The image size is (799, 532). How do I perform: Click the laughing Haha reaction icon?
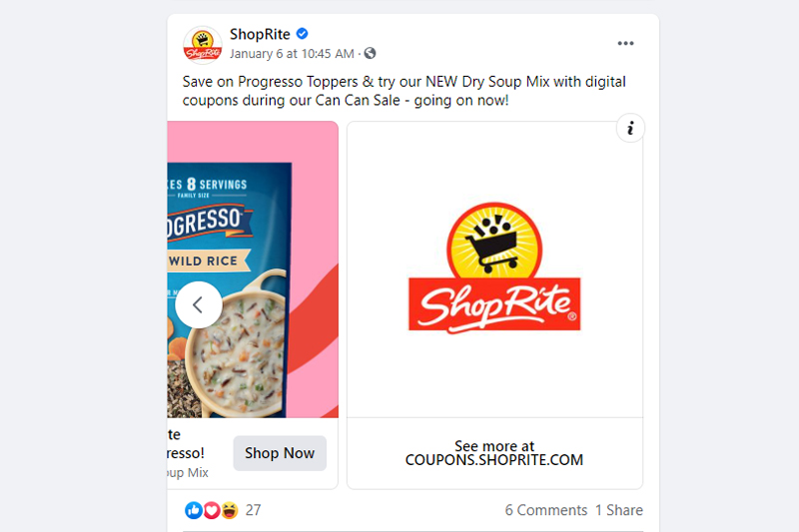(x=230, y=510)
